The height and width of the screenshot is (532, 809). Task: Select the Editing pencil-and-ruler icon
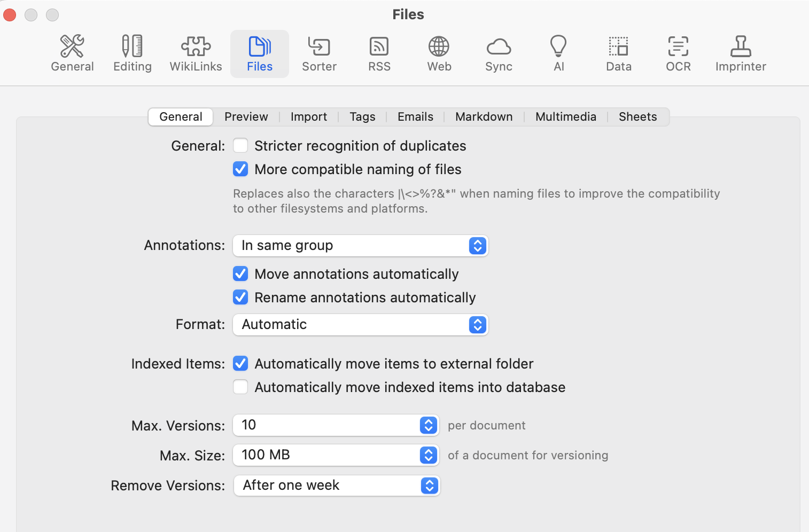coord(133,53)
